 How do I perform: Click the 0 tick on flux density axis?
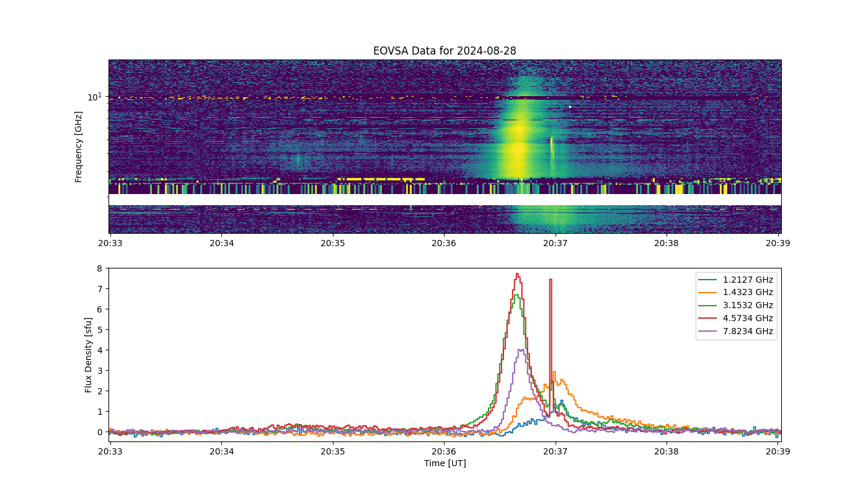pyautogui.click(x=99, y=432)
